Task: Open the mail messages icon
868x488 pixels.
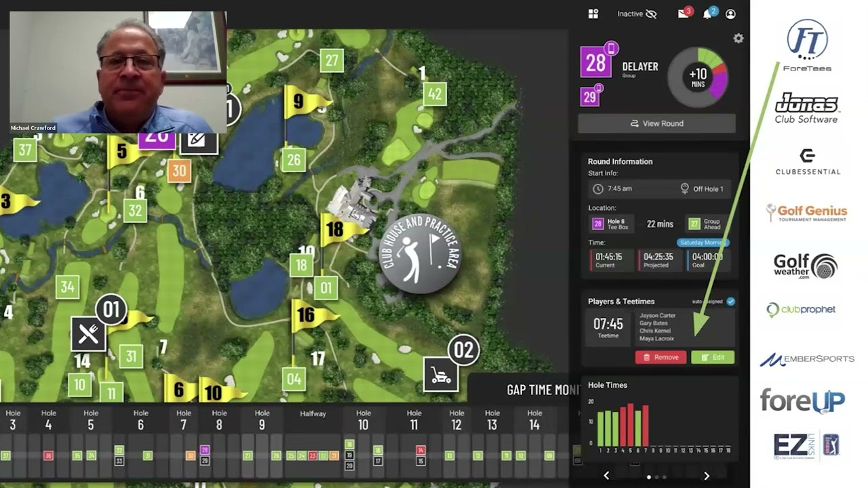Action: 684,14
